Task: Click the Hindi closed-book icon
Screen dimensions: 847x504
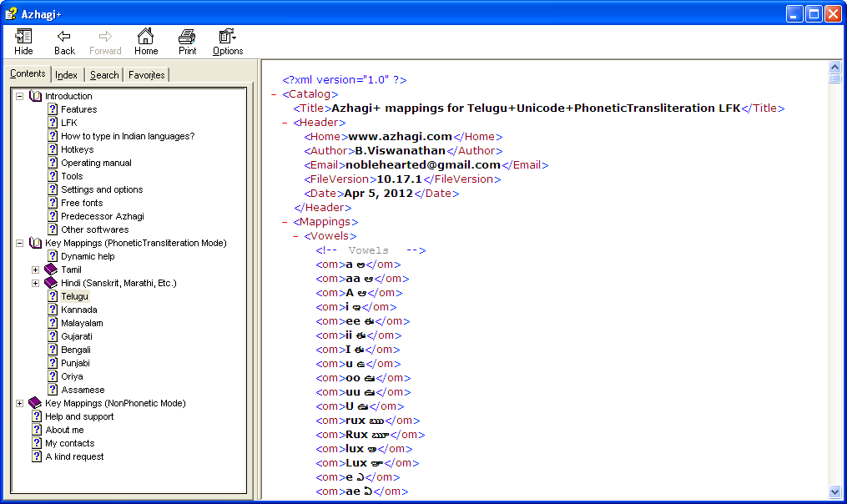Action: click(x=51, y=283)
